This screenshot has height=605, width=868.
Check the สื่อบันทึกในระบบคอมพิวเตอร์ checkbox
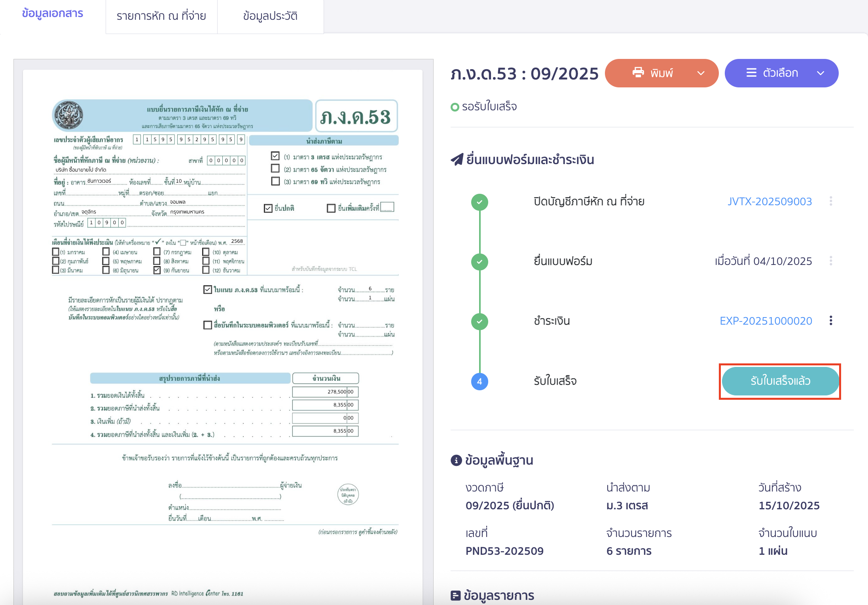click(x=208, y=325)
